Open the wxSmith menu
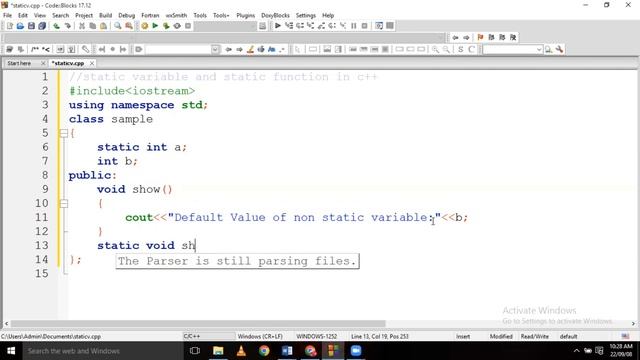Screen dimensions: 640x360 176,15
